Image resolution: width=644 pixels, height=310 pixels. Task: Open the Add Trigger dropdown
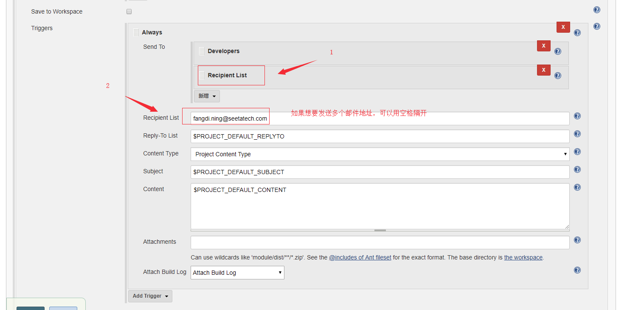coord(150,296)
